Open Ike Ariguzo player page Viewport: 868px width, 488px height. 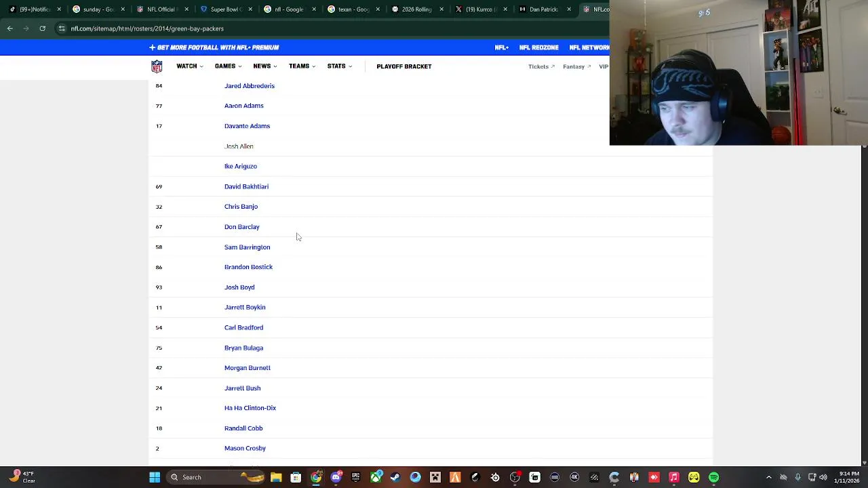[x=241, y=166]
